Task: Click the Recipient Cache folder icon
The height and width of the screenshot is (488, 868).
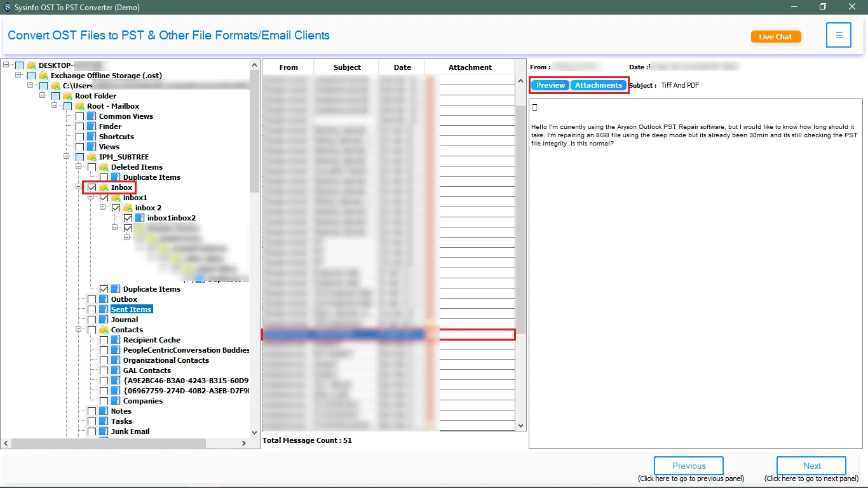Action: [x=116, y=340]
